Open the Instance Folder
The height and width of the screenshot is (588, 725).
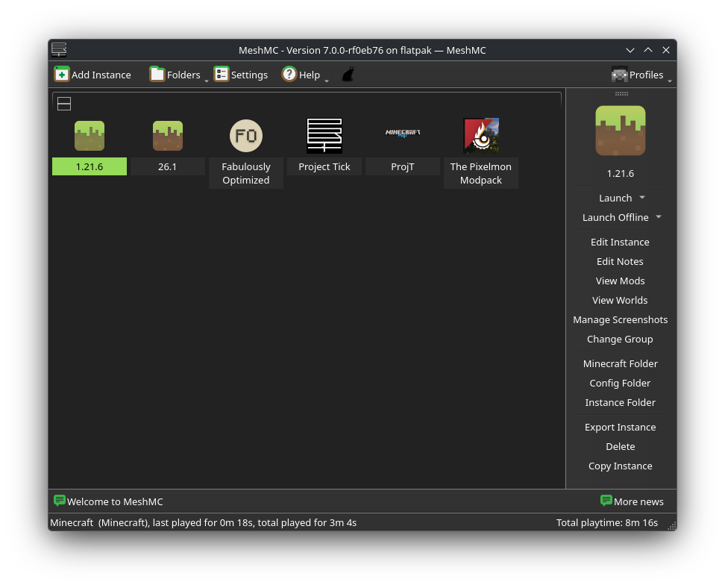[620, 402]
